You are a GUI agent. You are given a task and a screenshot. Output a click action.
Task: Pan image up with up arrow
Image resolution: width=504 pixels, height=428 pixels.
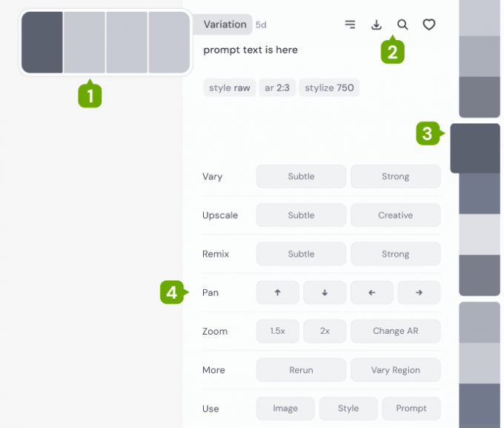tap(278, 292)
